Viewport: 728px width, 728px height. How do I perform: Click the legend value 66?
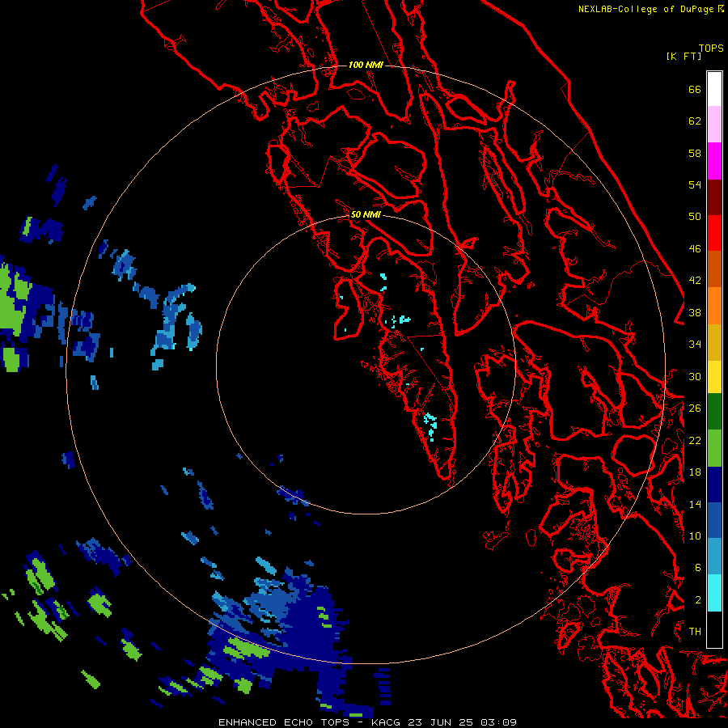coord(695,89)
